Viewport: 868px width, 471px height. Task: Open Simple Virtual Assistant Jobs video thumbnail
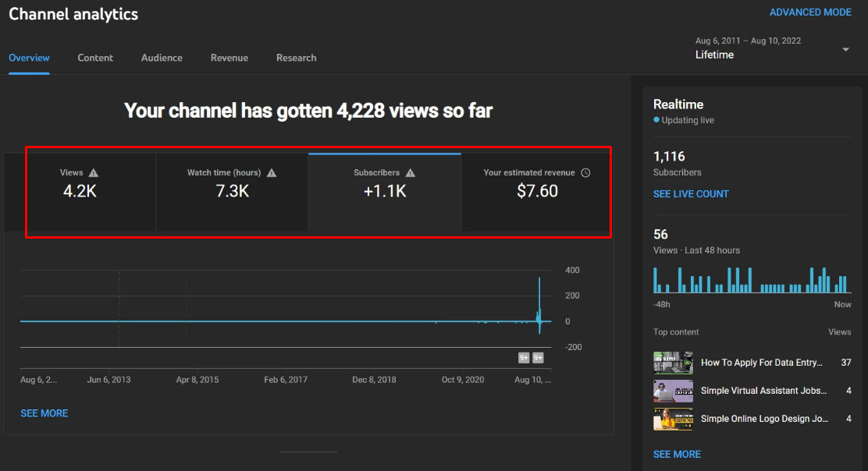pos(673,391)
